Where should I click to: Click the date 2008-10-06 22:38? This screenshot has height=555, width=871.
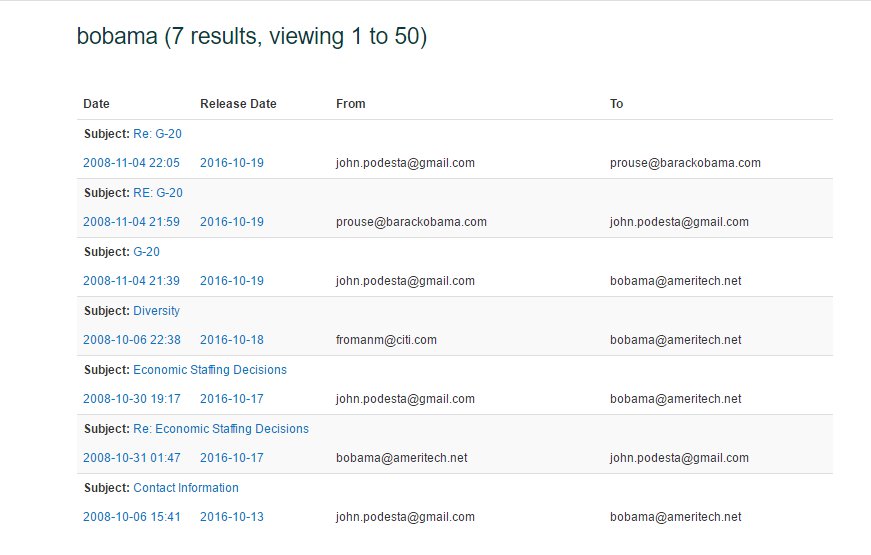[132, 339]
